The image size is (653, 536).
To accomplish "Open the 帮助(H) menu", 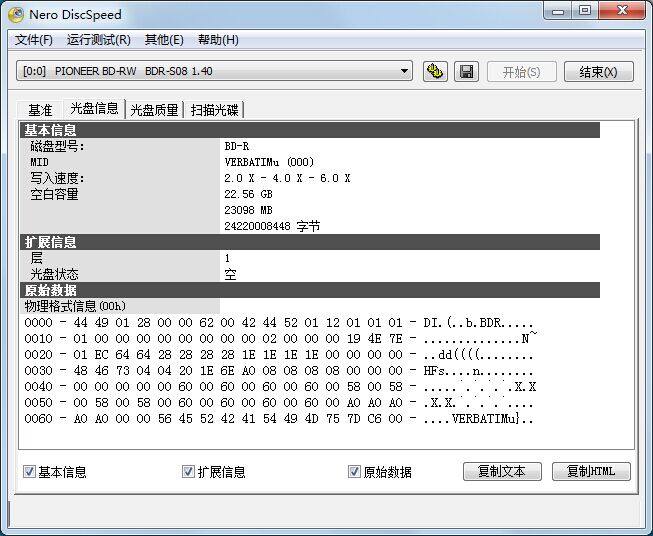I will pos(218,40).
